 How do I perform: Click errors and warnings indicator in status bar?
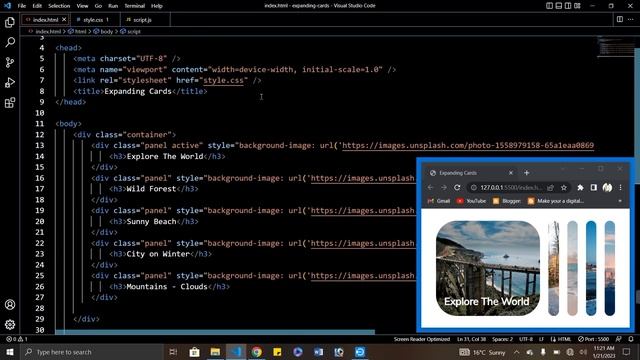click(x=17, y=339)
